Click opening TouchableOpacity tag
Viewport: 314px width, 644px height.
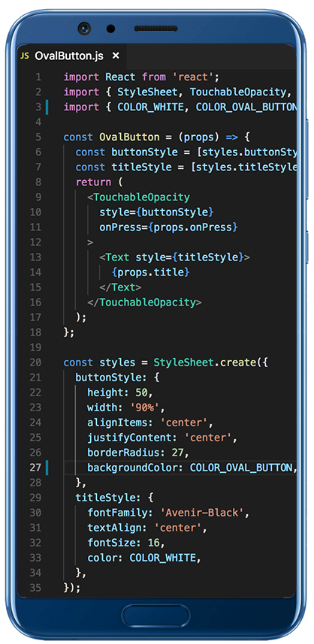pyautogui.click(x=138, y=197)
